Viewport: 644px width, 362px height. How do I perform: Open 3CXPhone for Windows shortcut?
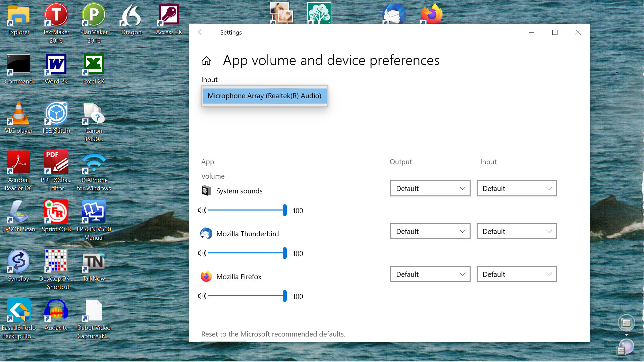pos(94,171)
